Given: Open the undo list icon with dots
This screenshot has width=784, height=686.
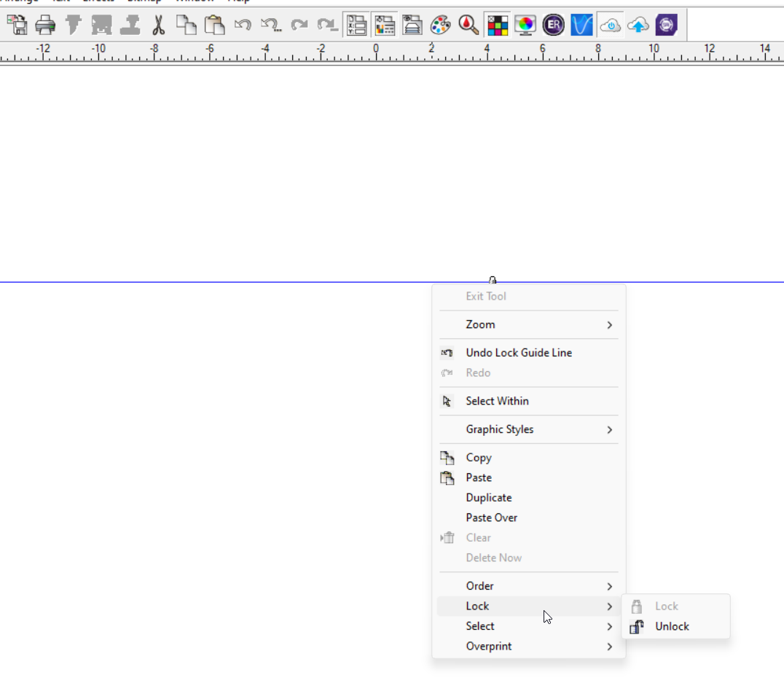Looking at the screenshot, I should (272, 25).
